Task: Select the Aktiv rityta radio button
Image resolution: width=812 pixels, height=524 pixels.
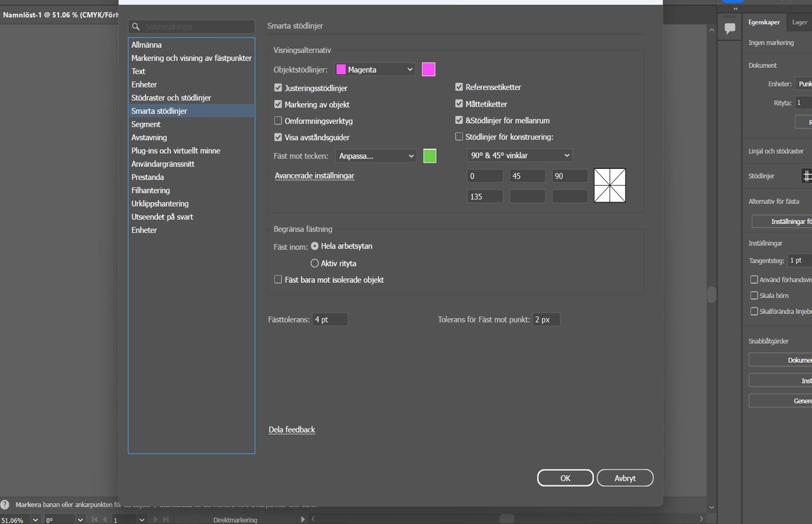Action: (315, 263)
